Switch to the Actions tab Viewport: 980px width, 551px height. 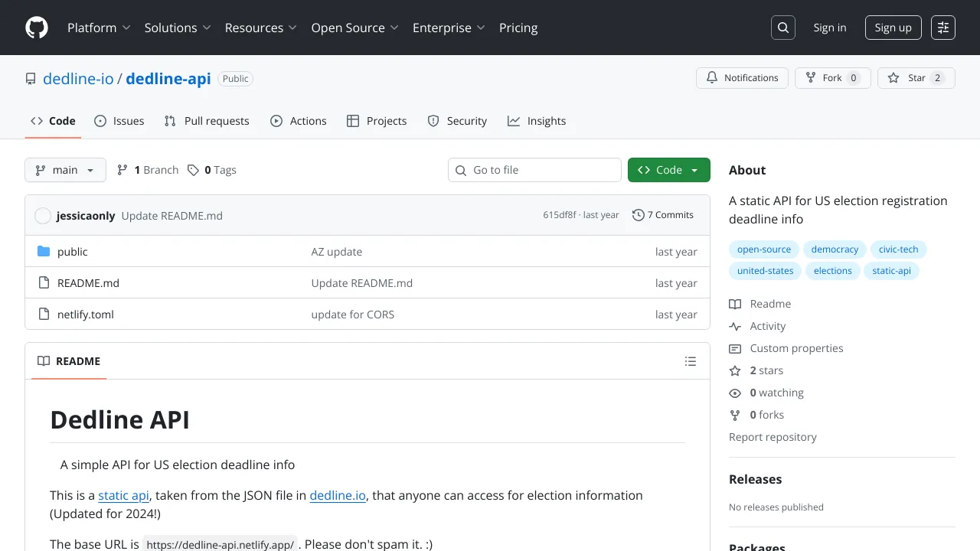[x=299, y=121]
